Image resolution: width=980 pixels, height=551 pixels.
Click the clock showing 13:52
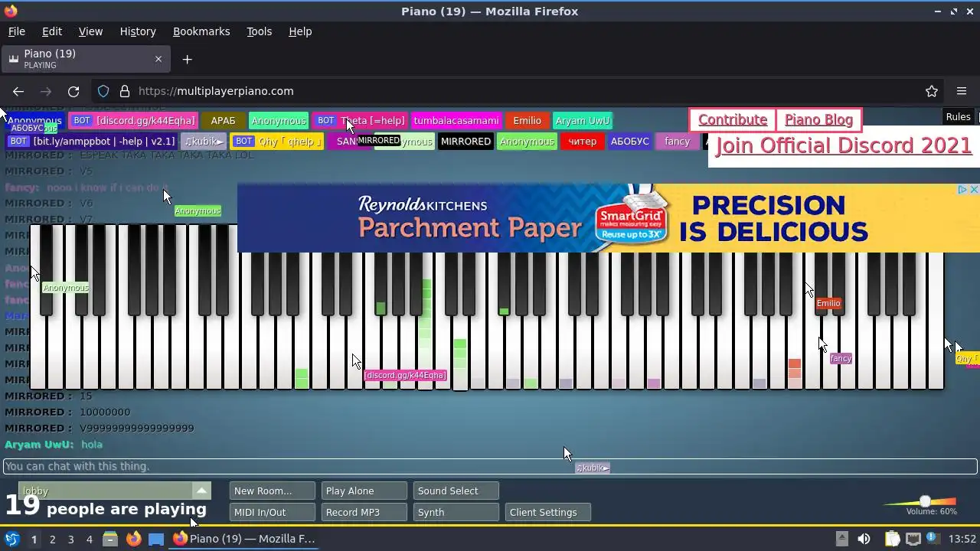click(962, 539)
